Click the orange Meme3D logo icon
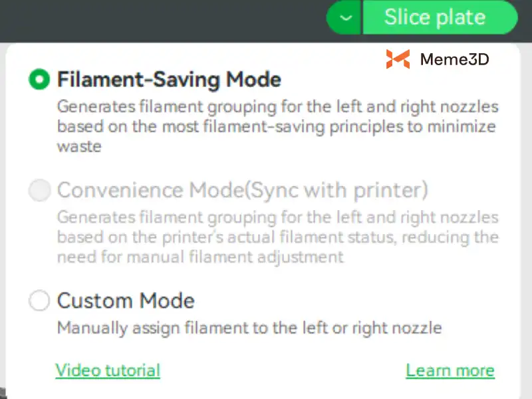The height and width of the screenshot is (399, 532). [x=398, y=59]
